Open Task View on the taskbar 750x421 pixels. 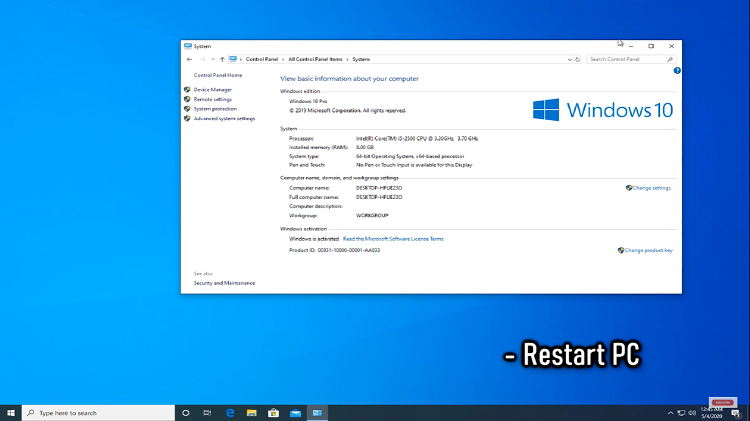(207, 412)
